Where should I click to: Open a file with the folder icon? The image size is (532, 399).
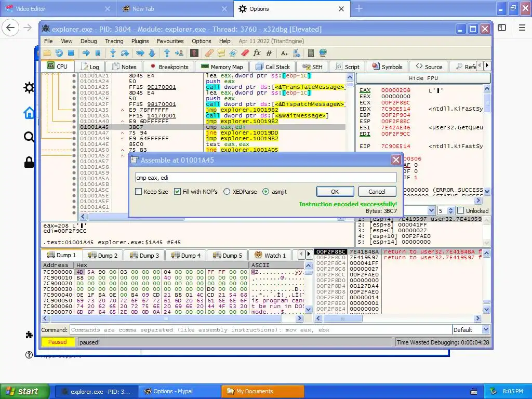[47, 53]
